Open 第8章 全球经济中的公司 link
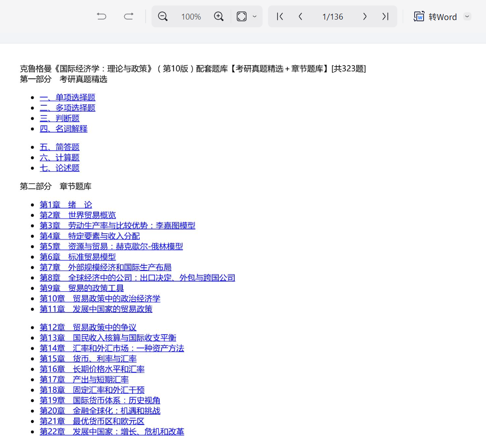Viewport: 486px width, 448px height. [x=137, y=278]
